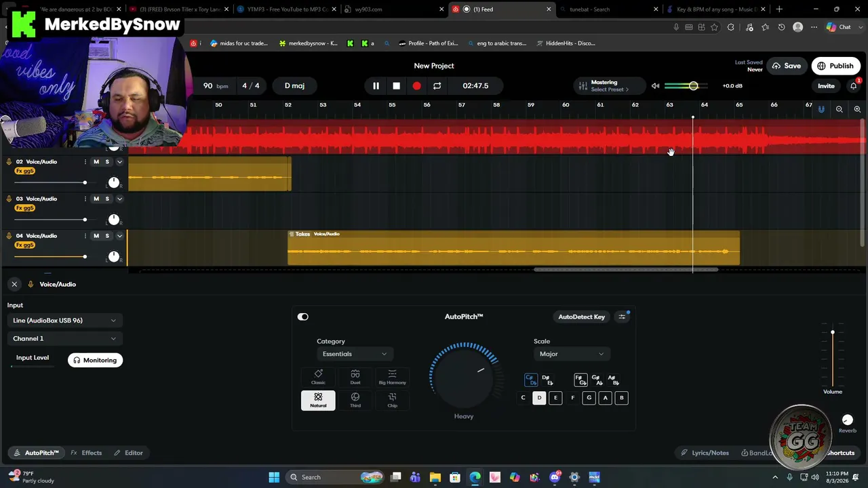Toggle the Monitoring button
The width and height of the screenshot is (868, 488).
coord(95,361)
